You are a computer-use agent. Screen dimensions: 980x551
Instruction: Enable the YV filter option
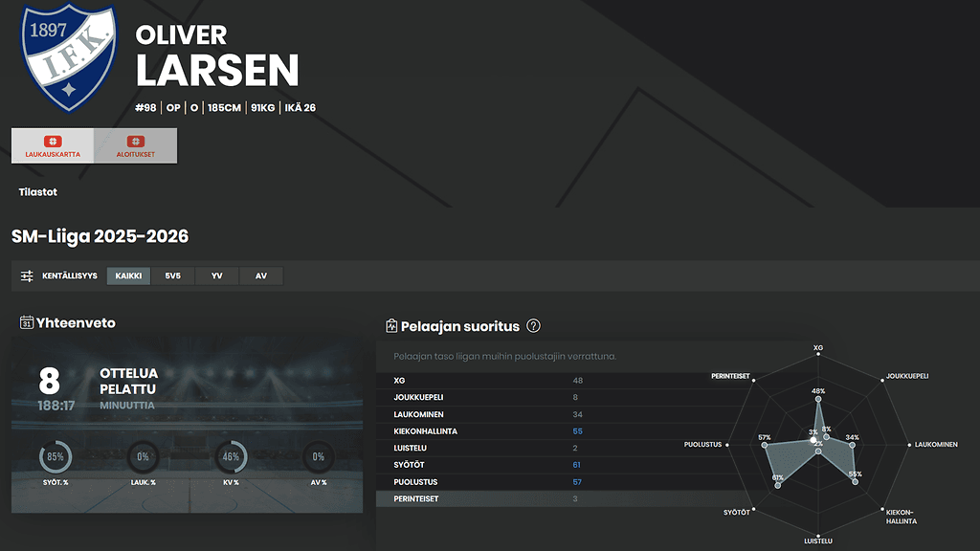click(216, 275)
